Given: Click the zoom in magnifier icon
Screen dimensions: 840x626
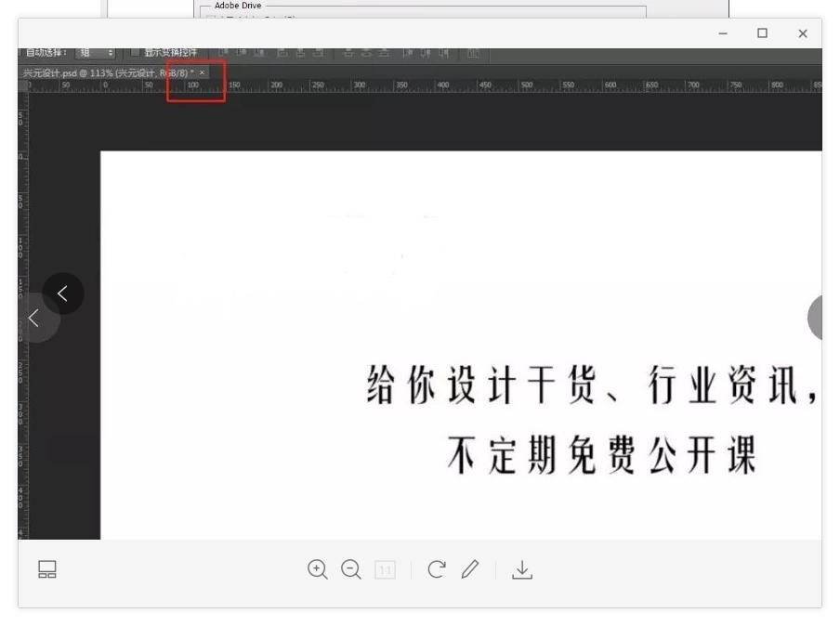Looking at the screenshot, I should pyautogui.click(x=316, y=568).
